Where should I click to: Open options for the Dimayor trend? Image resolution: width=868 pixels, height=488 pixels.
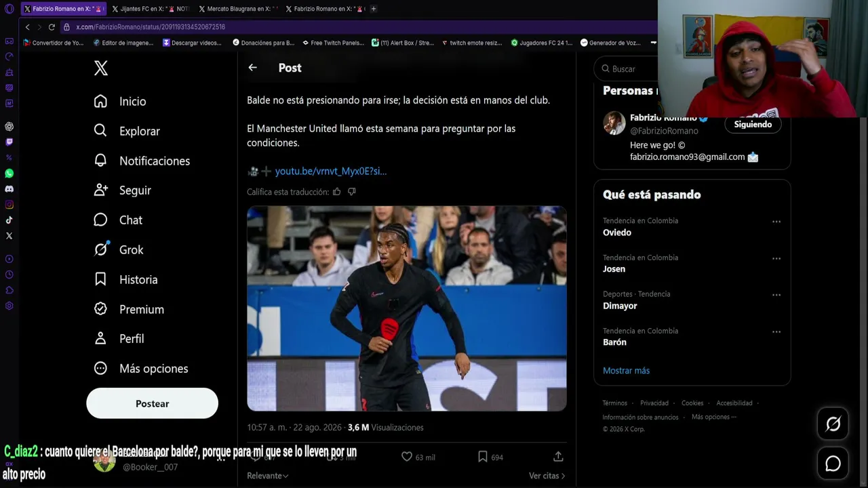tap(776, 295)
